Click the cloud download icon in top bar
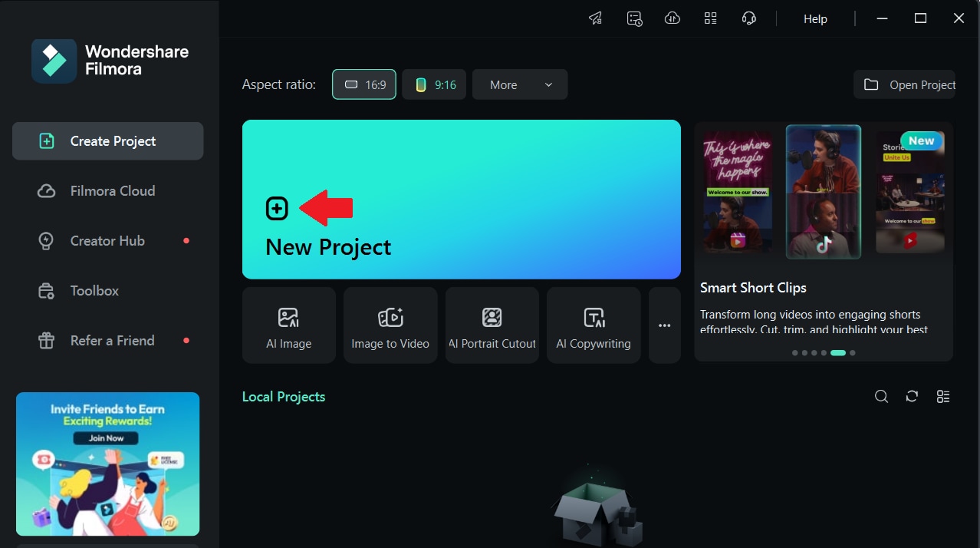This screenshot has height=548, width=980. click(x=673, y=18)
